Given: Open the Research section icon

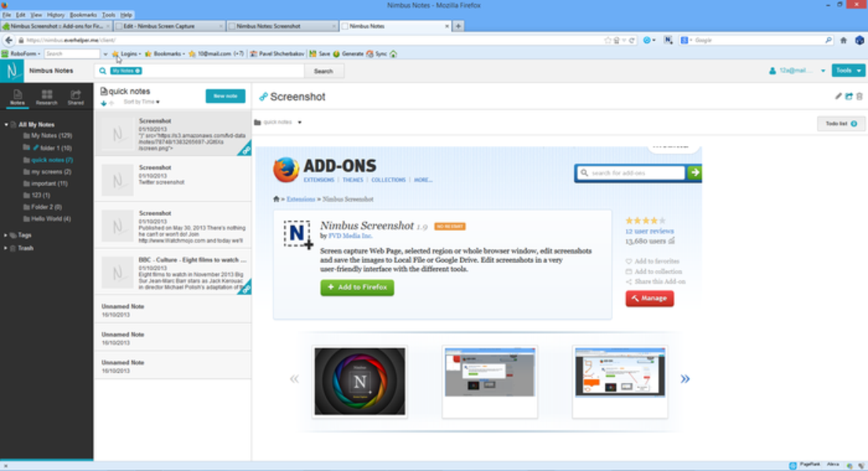Looking at the screenshot, I should (46, 97).
